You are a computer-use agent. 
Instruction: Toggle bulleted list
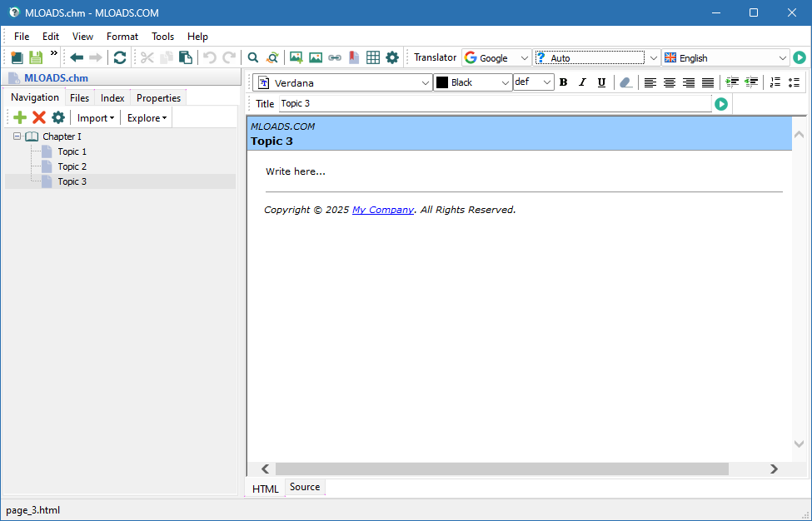794,82
